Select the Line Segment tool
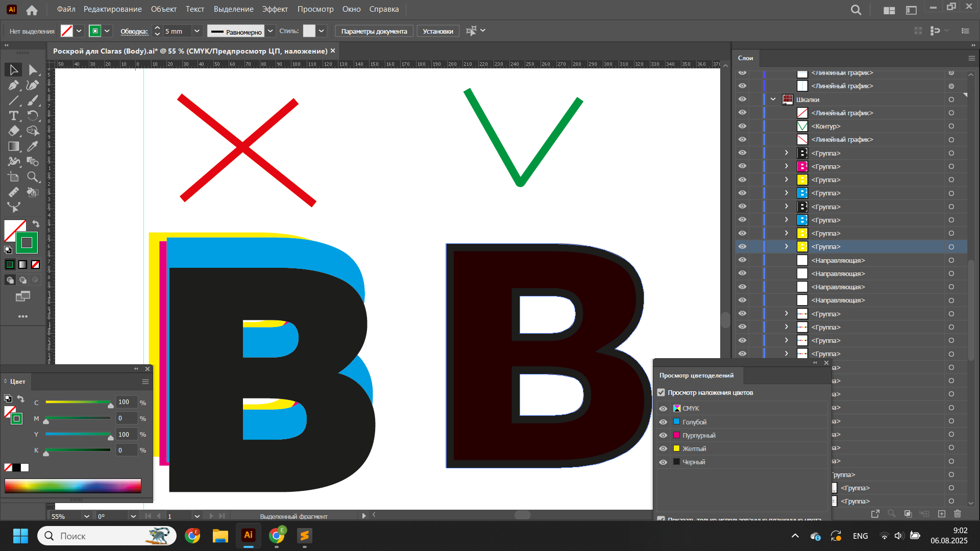This screenshot has width=980, height=551. click(x=14, y=101)
